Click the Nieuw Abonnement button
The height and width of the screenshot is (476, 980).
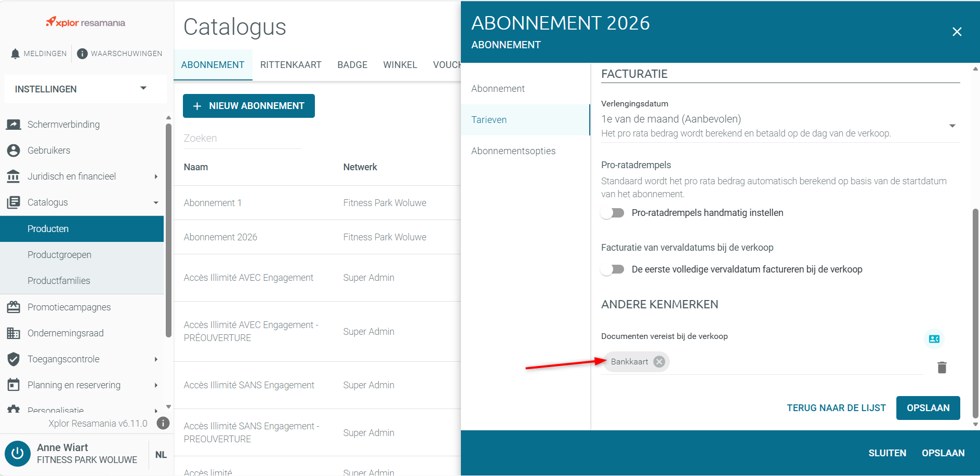(x=249, y=106)
